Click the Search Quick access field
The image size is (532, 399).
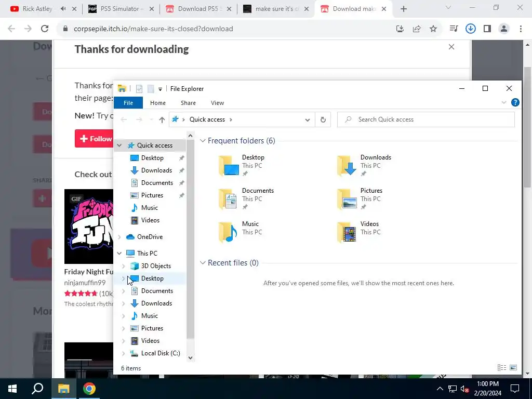point(426,119)
